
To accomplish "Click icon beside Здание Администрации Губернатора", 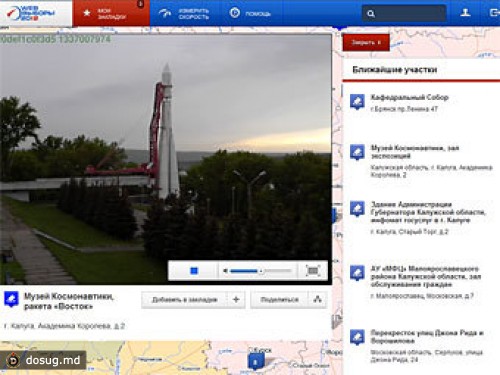I will 357,209.
